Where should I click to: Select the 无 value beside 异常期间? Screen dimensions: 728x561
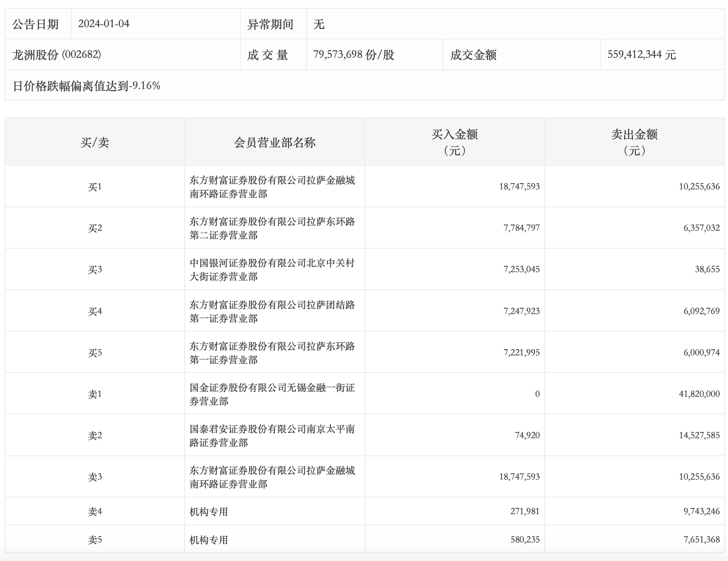[x=319, y=24]
